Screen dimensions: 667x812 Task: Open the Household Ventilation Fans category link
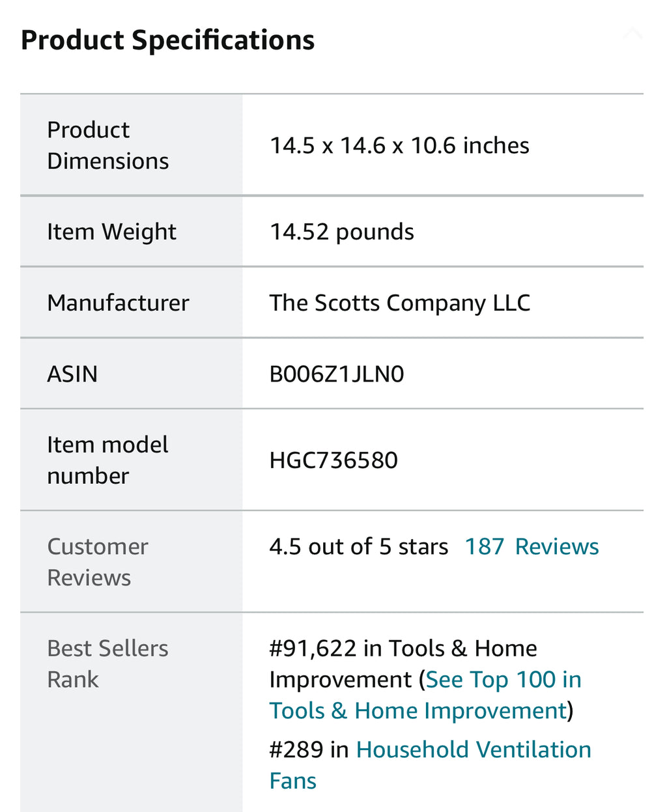tap(474, 750)
